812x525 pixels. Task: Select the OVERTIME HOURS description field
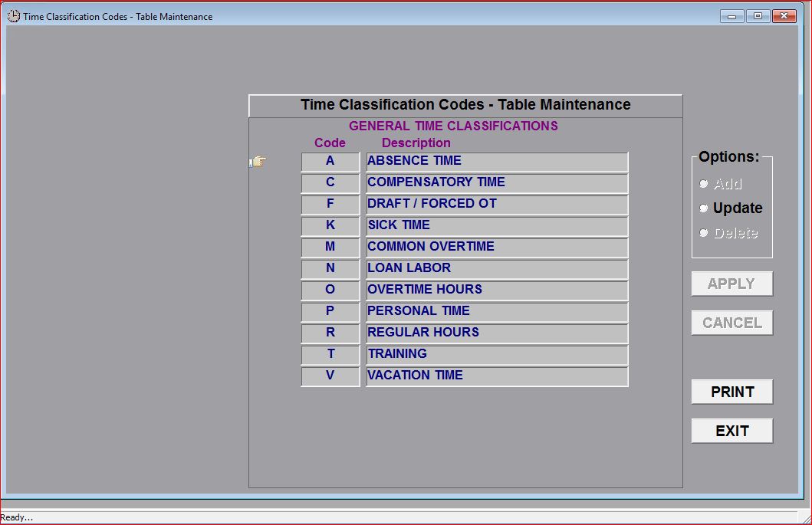[496, 290]
